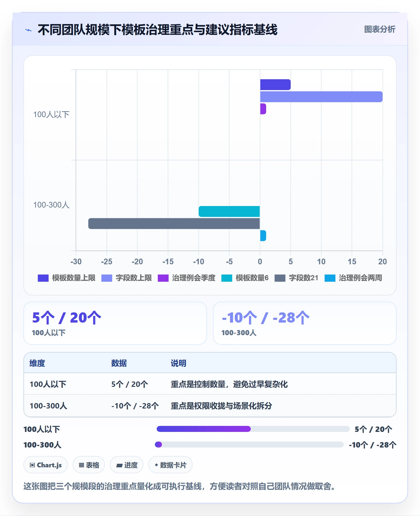Viewport: 420px width, 516px height.
Task: Click the table cell 重点是权限收拢与场景化拆分
Action: pyautogui.click(x=221, y=406)
